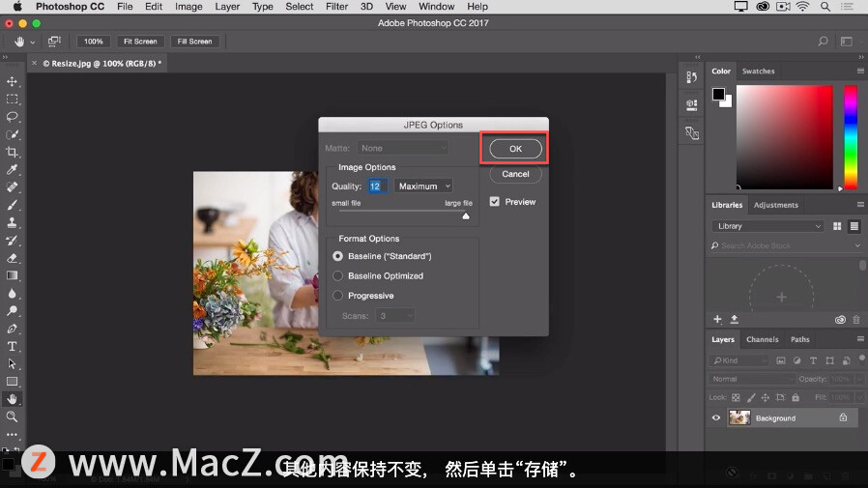Select the Hand tool in toolbar
The height and width of the screenshot is (488, 868).
coord(12,399)
